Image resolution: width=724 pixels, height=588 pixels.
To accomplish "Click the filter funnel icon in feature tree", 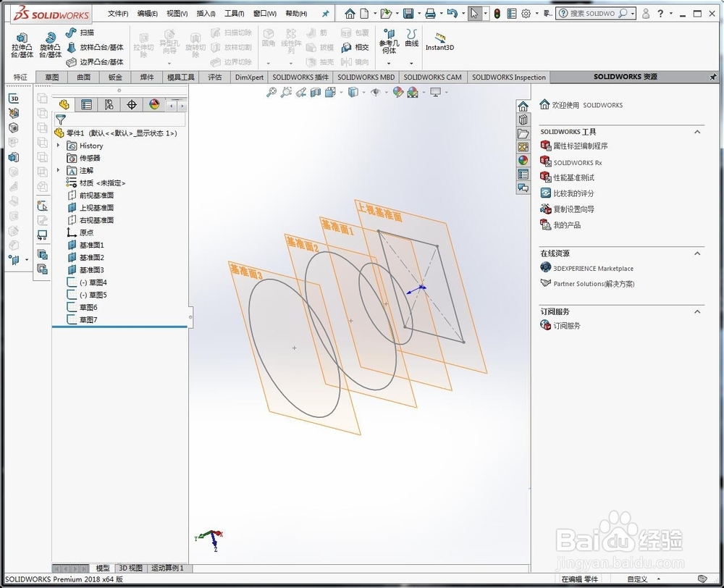I will [61, 119].
